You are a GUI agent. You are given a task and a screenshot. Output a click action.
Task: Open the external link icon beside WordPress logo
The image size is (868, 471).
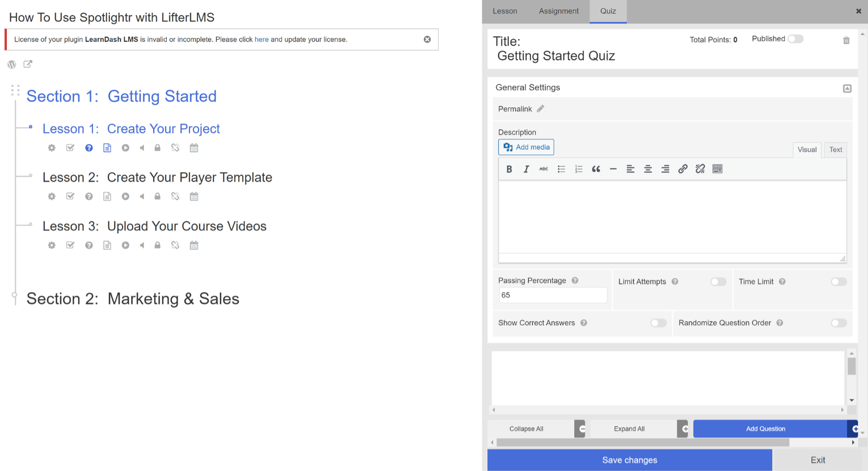point(28,64)
